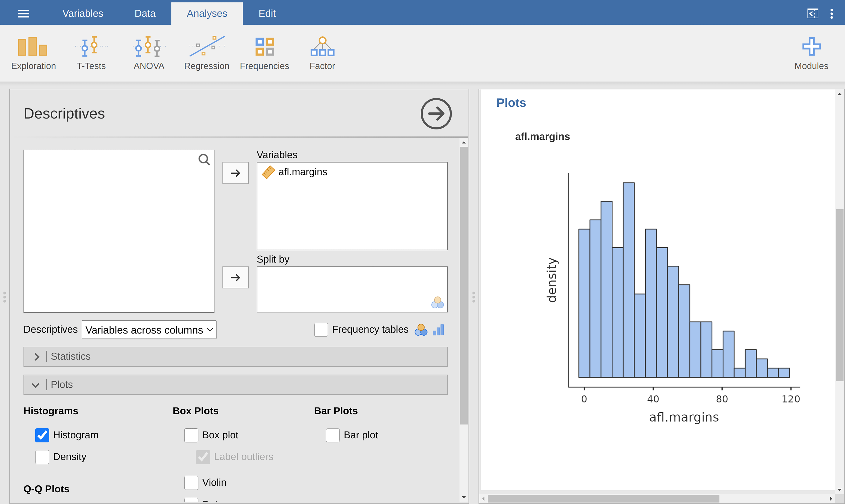Switch to the Edit tab
Viewport: 845px width, 504px height.
click(267, 13)
